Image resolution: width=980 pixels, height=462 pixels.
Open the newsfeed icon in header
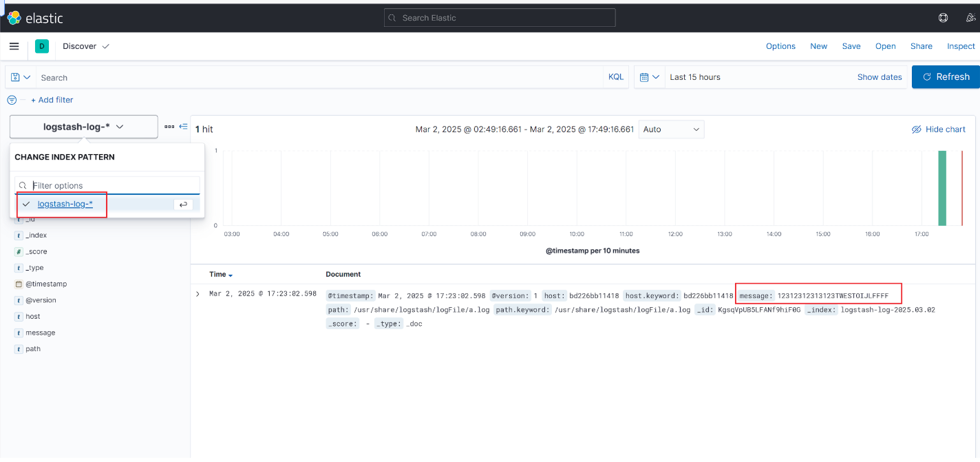tap(970, 18)
